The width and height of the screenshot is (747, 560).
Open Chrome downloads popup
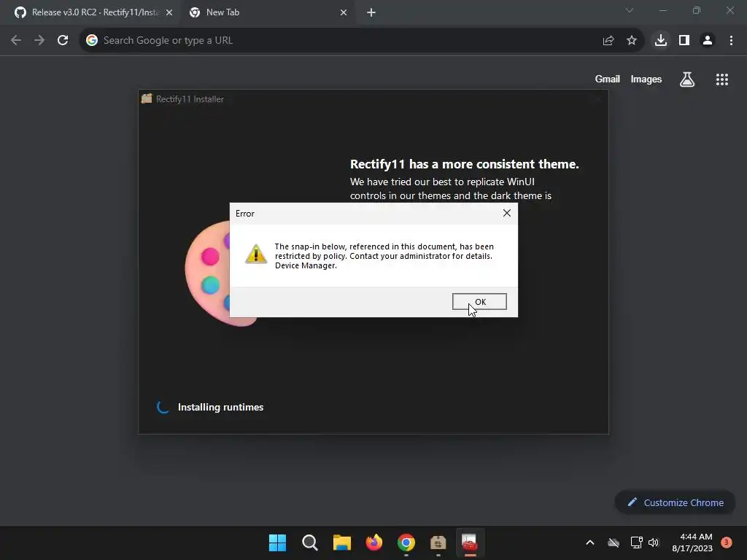[x=661, y=40]
